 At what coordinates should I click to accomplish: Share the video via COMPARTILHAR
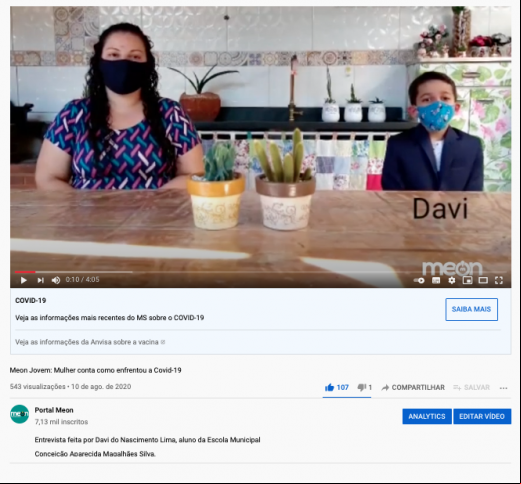point(413,387)
